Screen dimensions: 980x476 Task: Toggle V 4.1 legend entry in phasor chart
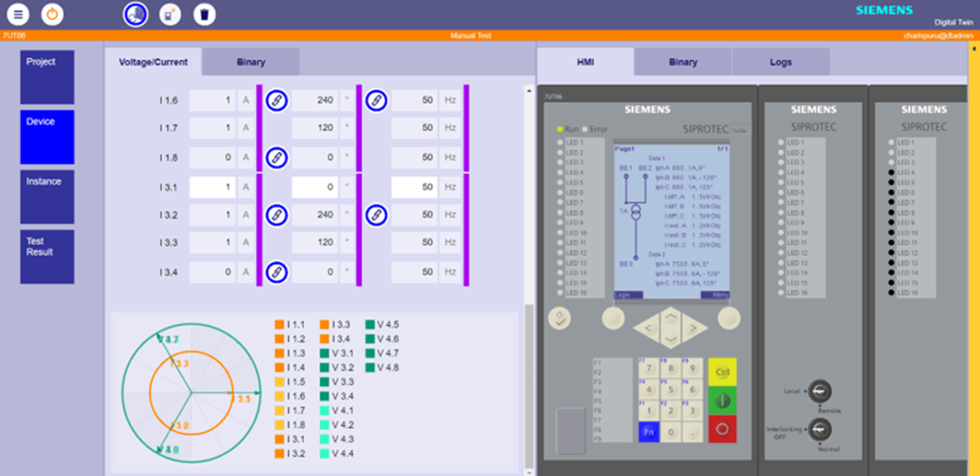click(x=325, y=410)
